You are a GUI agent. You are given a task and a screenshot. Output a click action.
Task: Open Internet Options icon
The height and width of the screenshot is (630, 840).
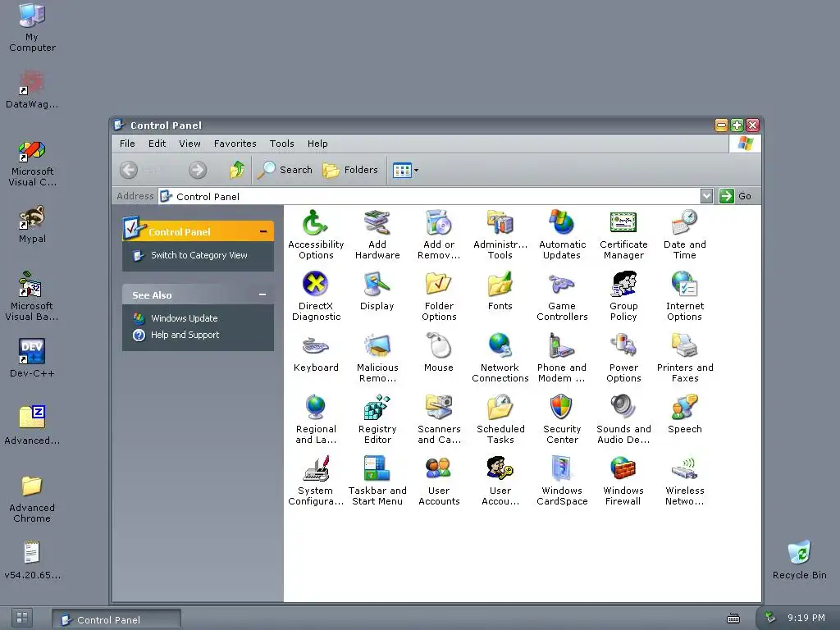point(685,296)
